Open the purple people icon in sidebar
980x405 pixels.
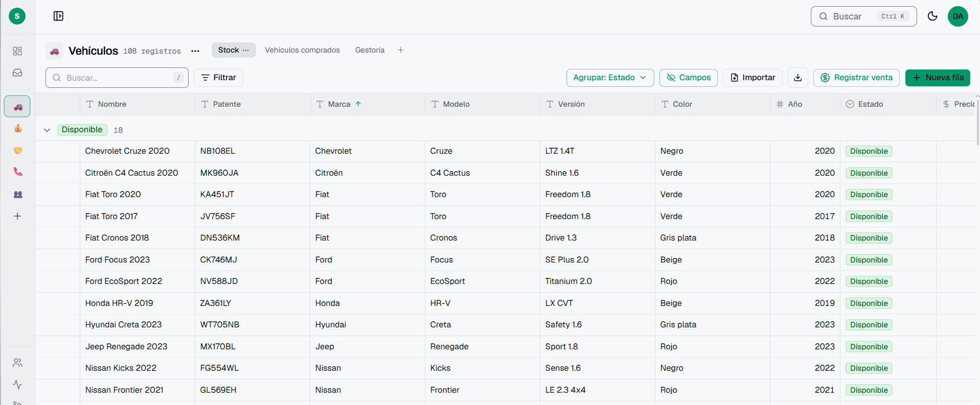[18, 194]
